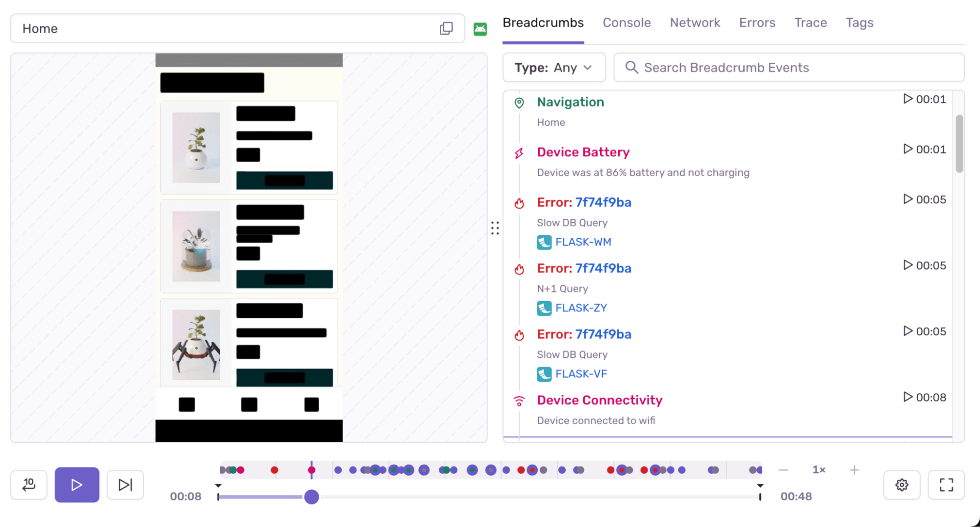
Task: Click the FLASK-WM project badge icon
Action: point(544,242)
